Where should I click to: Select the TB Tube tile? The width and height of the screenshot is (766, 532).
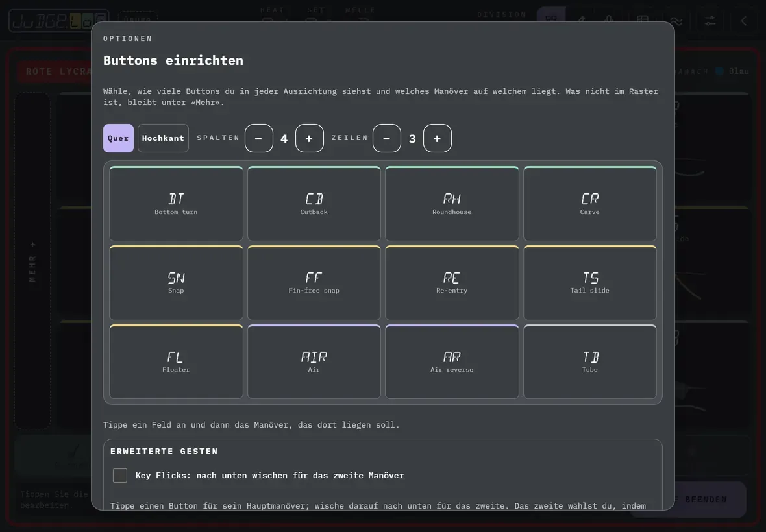click(589, 361)
